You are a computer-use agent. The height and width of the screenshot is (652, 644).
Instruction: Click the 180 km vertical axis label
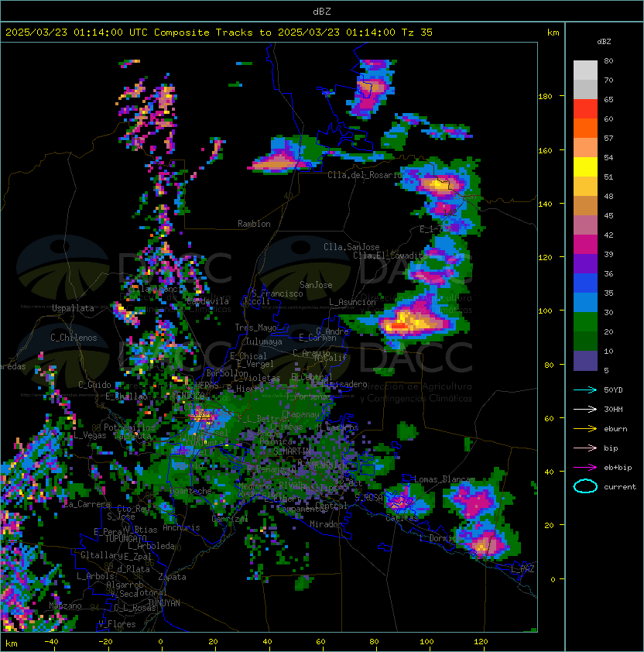(545, 97)
